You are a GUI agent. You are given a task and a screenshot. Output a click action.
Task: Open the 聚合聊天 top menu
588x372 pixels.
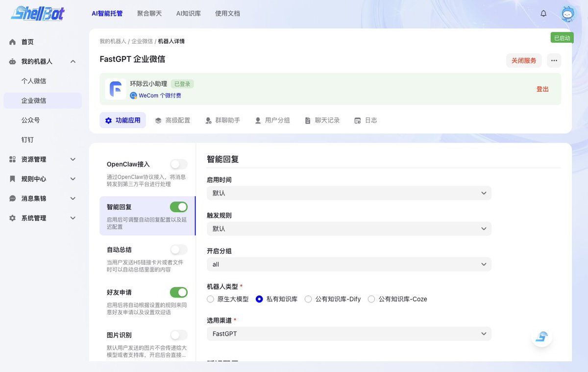tap(149, 14)
